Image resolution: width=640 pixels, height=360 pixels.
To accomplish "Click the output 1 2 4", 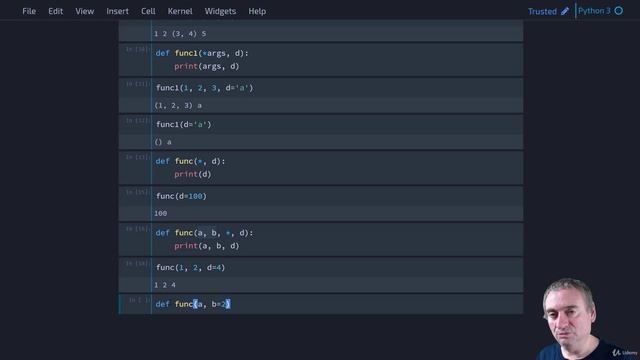I will (165, 285).
